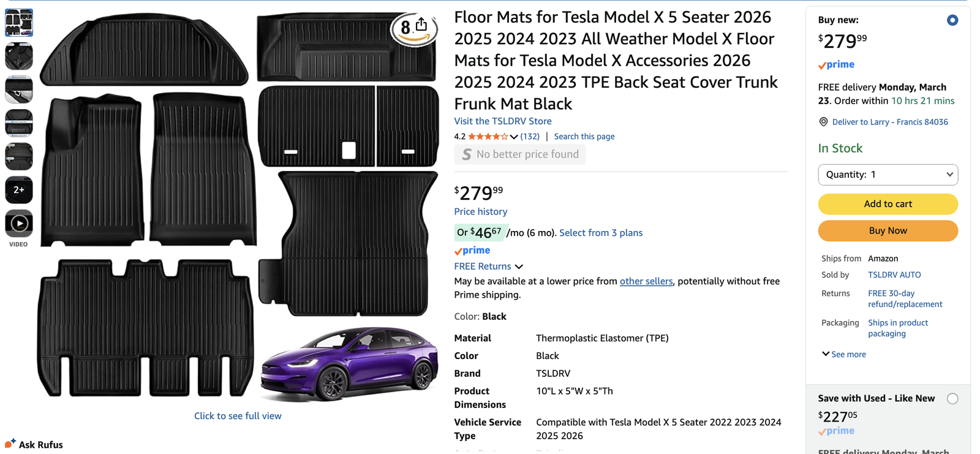Click the share icon on product image
Image resolution: width=980 pixels, height=454 pixels.
pyautogui.click(x=421, y=25)
